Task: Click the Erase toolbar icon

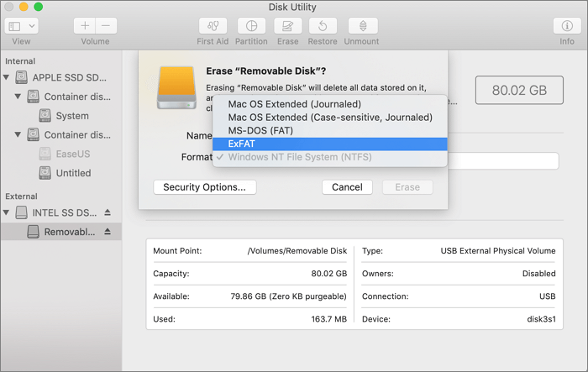Action: [287, 26]
